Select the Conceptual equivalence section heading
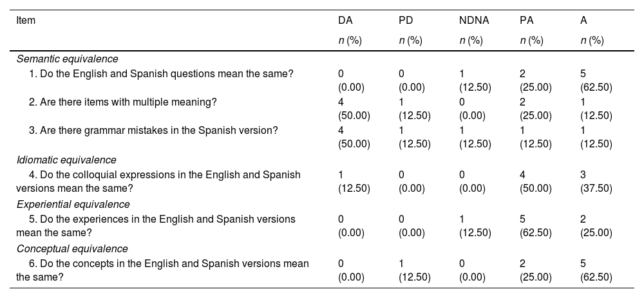This screenshot has height=298, width=644. tap(72, 248)
